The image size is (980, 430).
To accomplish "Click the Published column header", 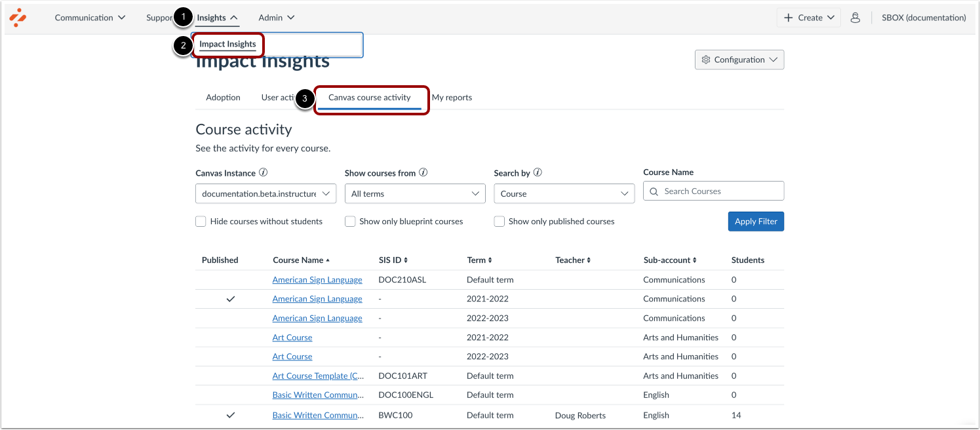I will pos(220,260).
